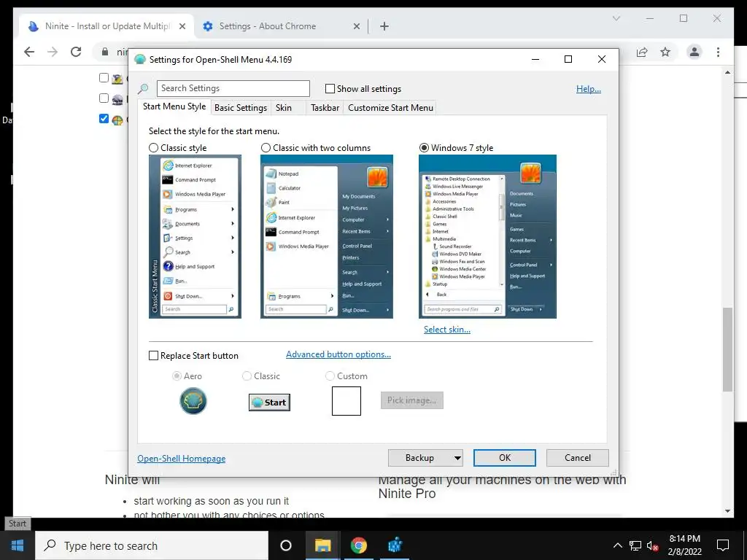747x560 pixels.
Task: Uncheck the checked Ninite app checkbox
Action: point(104,118)
